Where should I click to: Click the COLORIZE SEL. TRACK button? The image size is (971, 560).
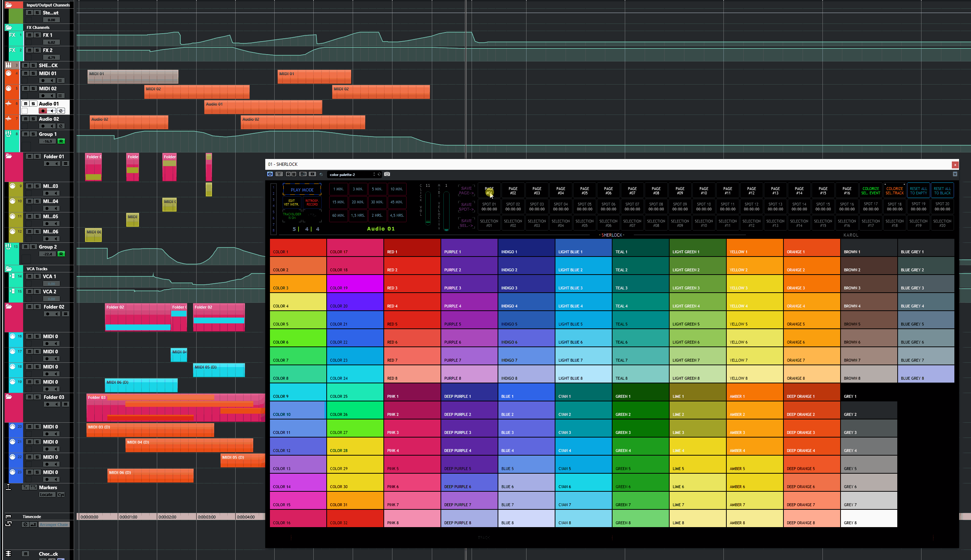coord(894,191)
